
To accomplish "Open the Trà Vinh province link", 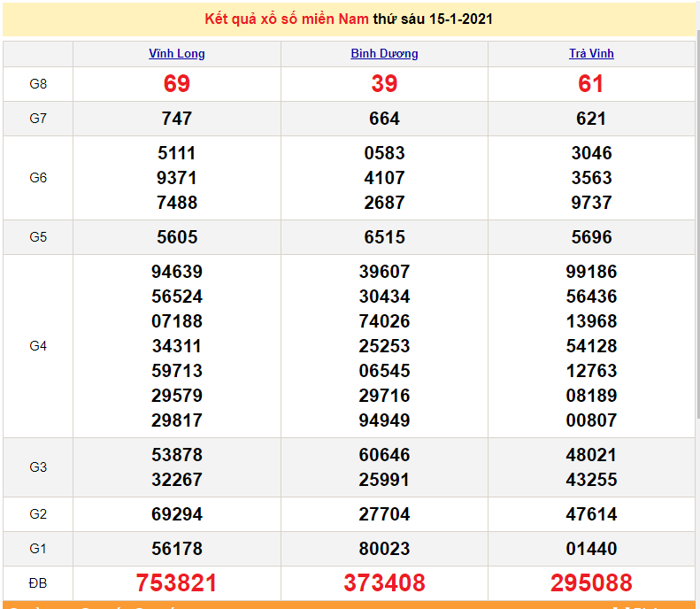I will click(591, 53).
